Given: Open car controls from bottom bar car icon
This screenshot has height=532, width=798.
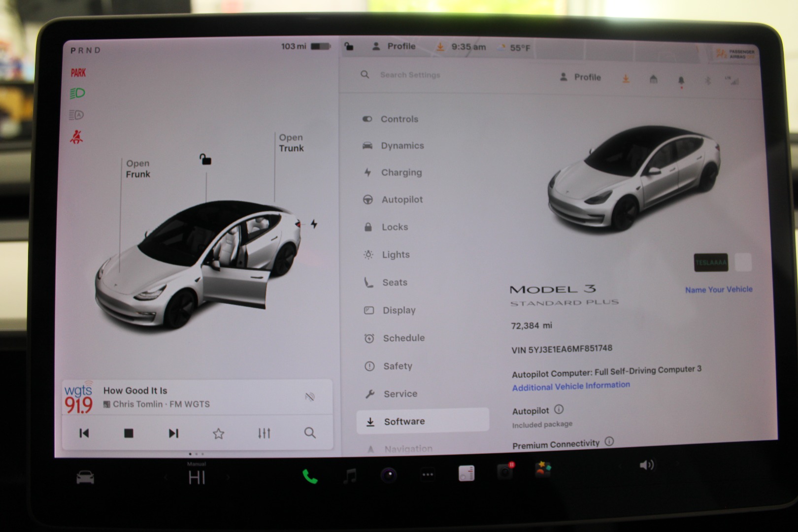Looking at the screenshot, I should point(85,477).
